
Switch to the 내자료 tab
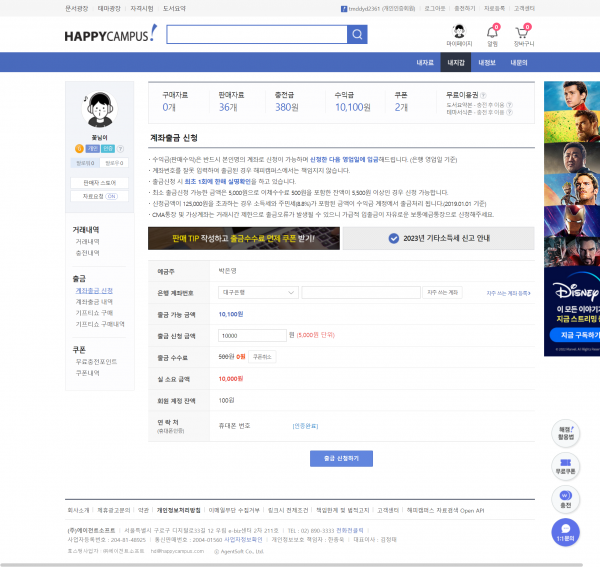coord(425,62)
